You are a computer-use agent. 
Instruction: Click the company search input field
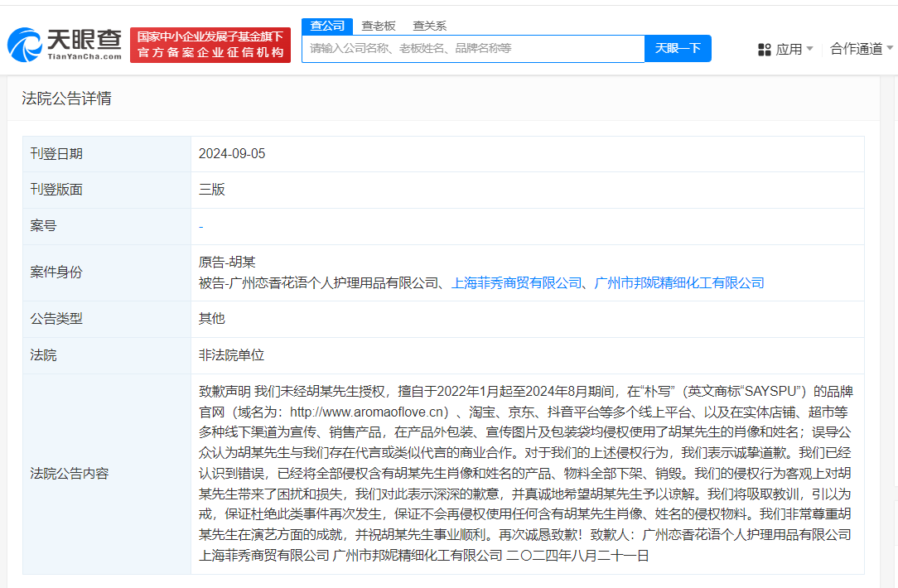click(473, 49)
